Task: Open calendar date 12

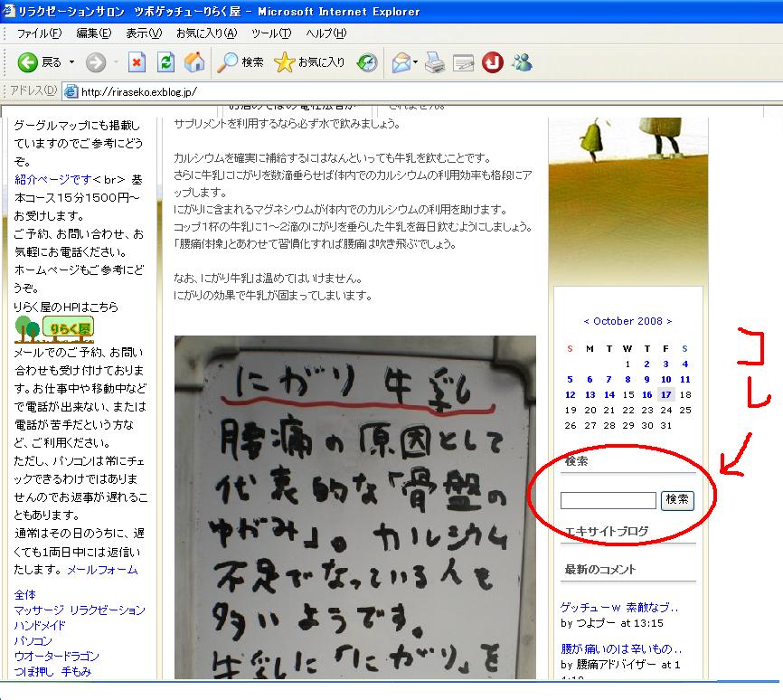Action: click(x=571, y=394)
